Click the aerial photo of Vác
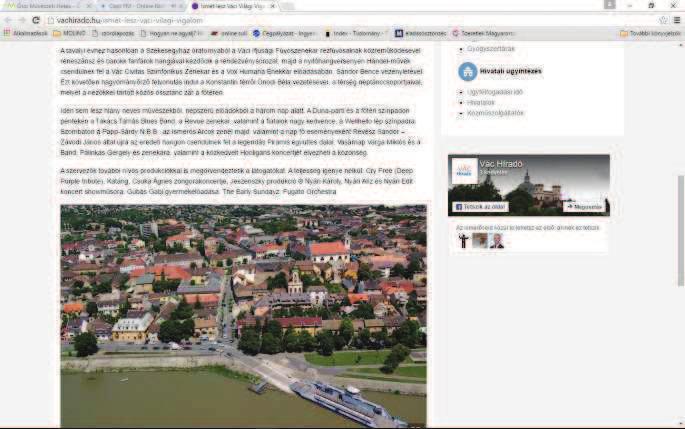685x429 pixels. point(243,315)
